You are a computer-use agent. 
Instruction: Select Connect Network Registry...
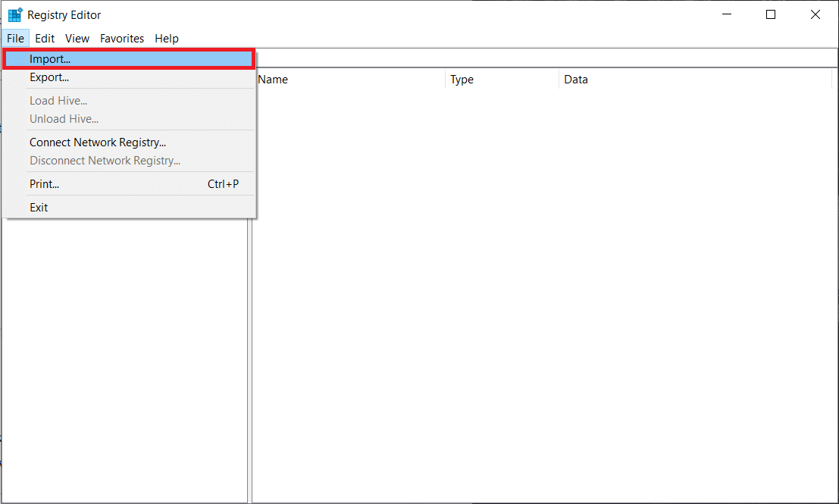click(x=98, y=142)
